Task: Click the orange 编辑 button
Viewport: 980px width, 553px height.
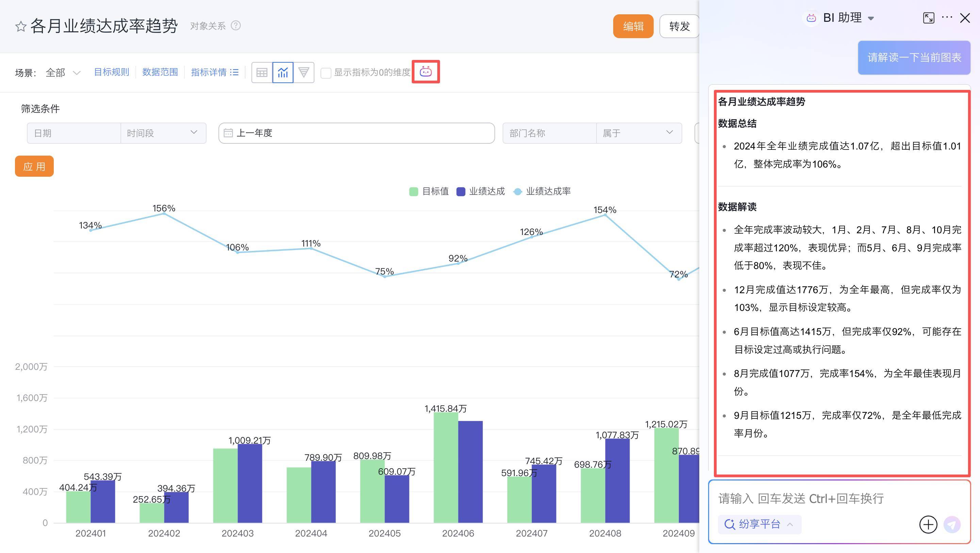Action: pos(633,26)
